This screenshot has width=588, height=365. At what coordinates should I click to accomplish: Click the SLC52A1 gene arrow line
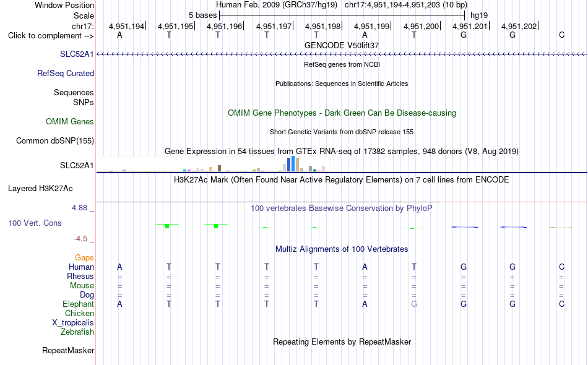click(x=342, y=54)
